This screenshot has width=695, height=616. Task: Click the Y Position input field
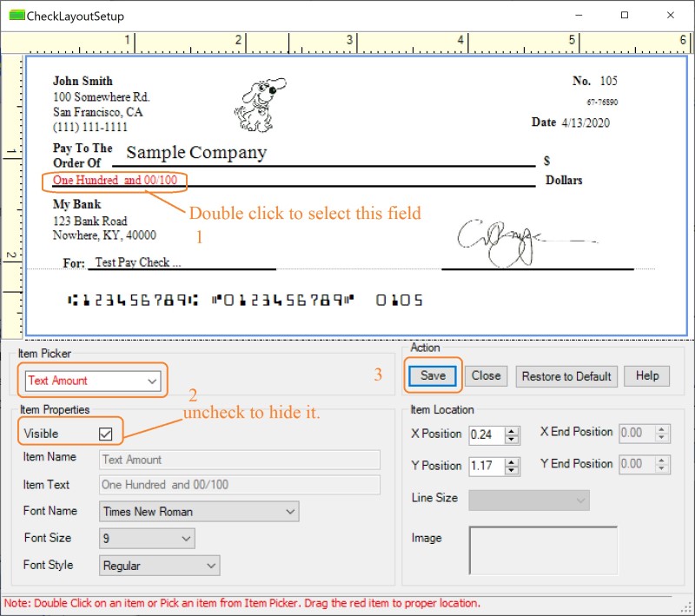click(485, 467)
